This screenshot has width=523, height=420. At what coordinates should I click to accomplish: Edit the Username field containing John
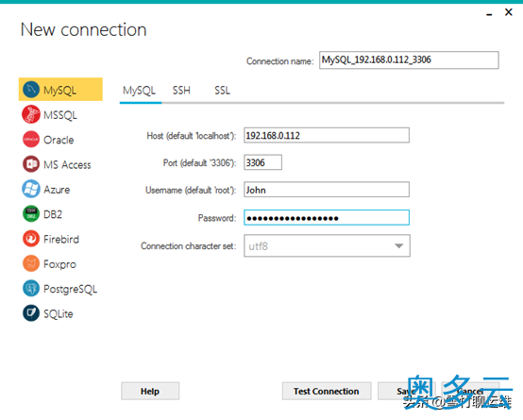327,190
